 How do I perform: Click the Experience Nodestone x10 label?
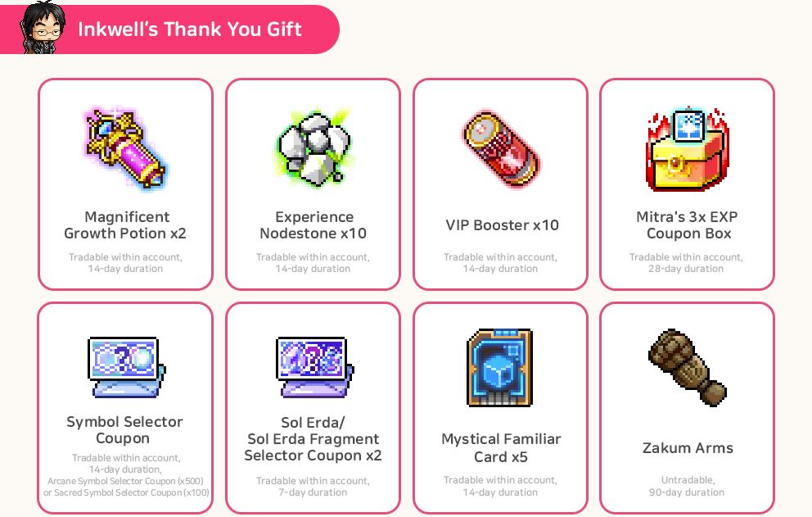tap(314, 225)
